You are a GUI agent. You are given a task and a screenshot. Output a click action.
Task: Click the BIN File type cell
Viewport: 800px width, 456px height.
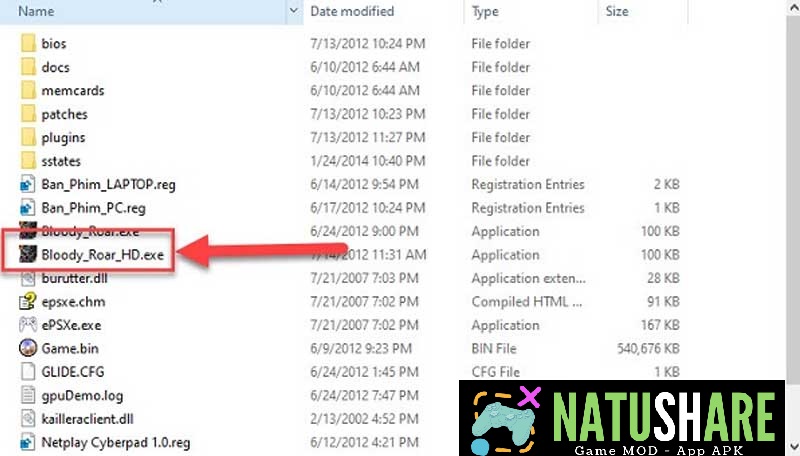click(494, 348)
